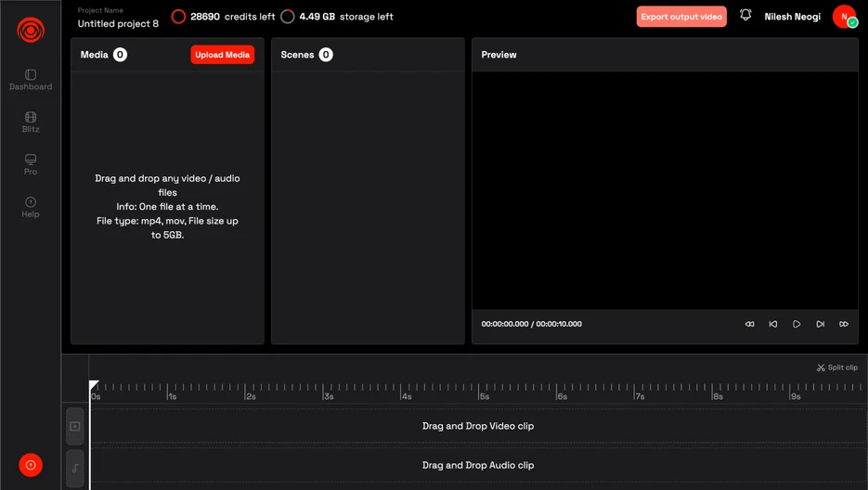The width and height of the screenshot is (868, 490).
Task: Open the user profile avatar menu
Action: (844, 17)
